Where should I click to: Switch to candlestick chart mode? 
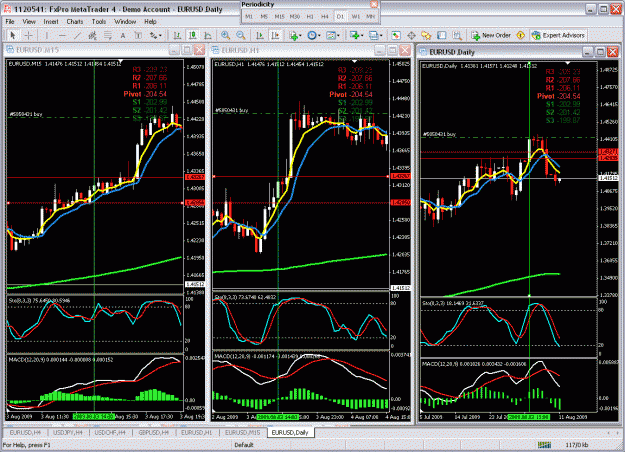(x=193, y=35)
